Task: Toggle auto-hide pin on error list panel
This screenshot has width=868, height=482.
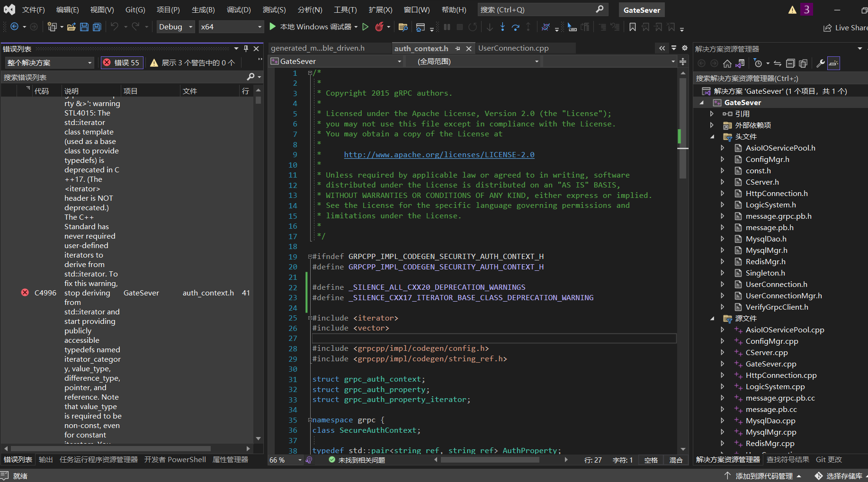Action: point(246,48)
